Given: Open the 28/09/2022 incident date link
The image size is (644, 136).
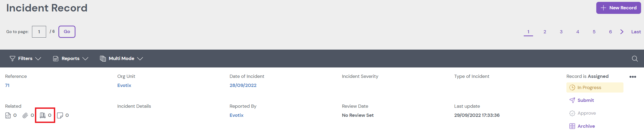Looking at the screenshot, I should (243, 85).
